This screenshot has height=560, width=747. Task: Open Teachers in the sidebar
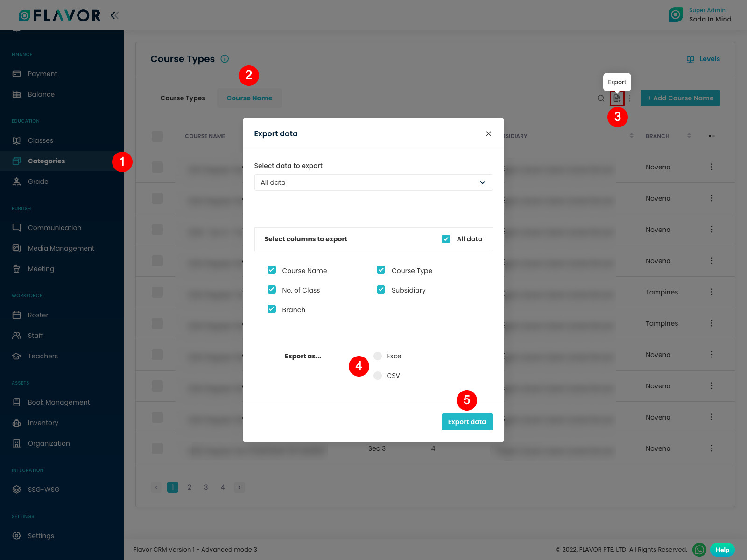tap(42, 356)
